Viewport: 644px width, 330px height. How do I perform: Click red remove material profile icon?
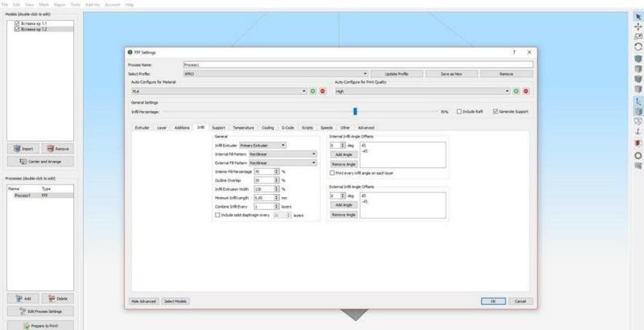pos(322,91)
